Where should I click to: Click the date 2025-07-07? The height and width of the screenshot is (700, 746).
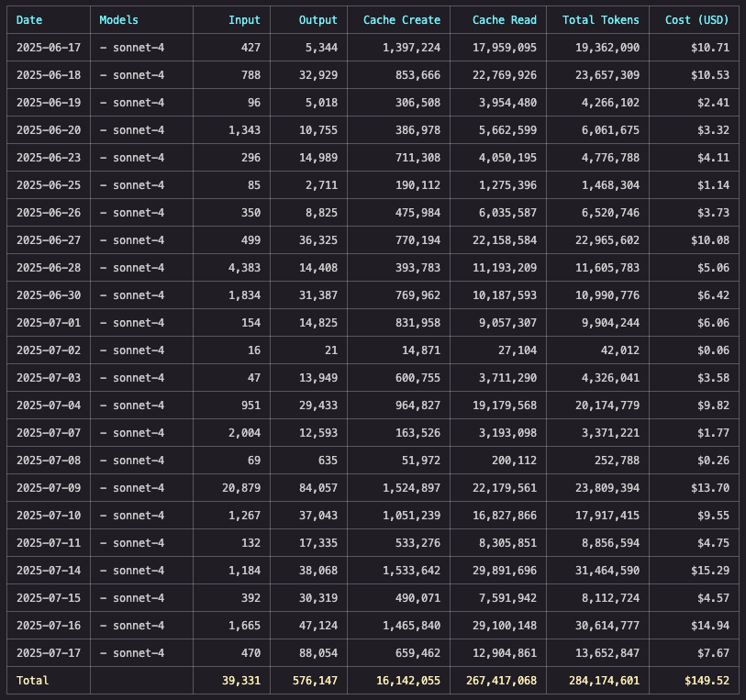pos(49,434)
